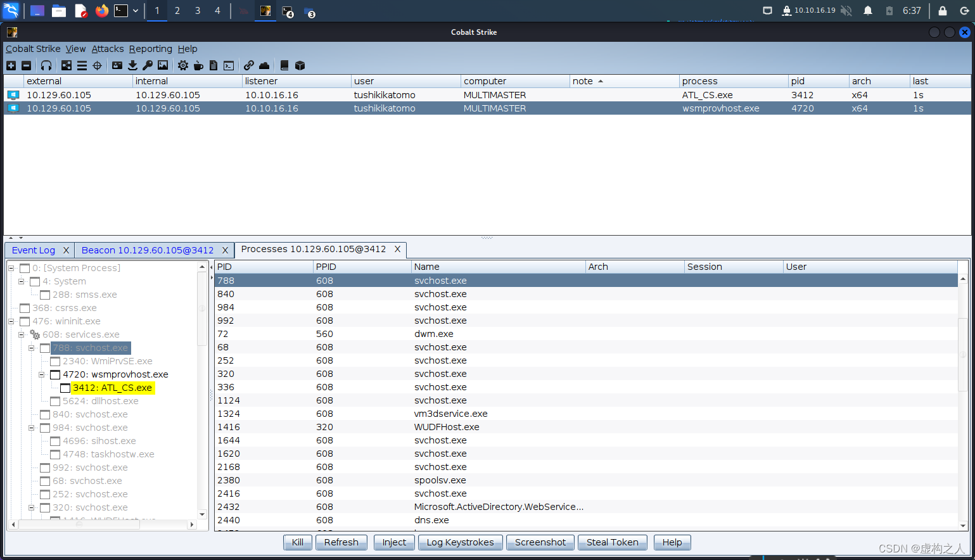Screen dimensions: 975x560
Task: Collapse the 4720: wsmprovhost.exe tree node
Action: 41,374
